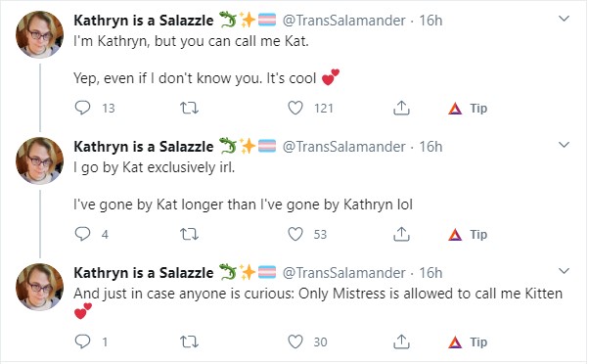Retweet the "Kat exclusively irl" tweet
Viewport: 589px width, 364px height.
(189, 235)
